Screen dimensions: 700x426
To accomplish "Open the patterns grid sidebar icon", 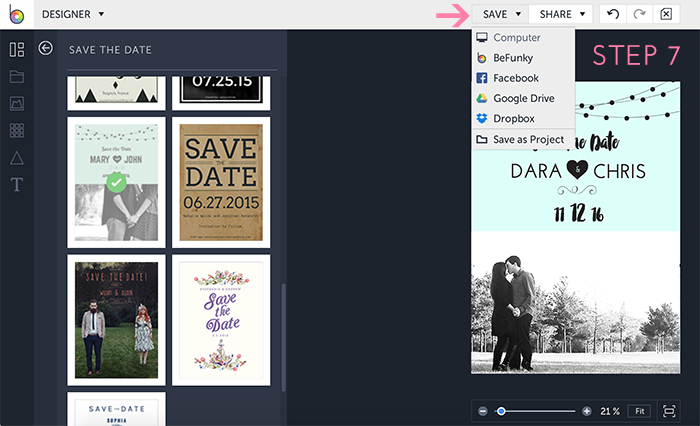I will (17, 130).
